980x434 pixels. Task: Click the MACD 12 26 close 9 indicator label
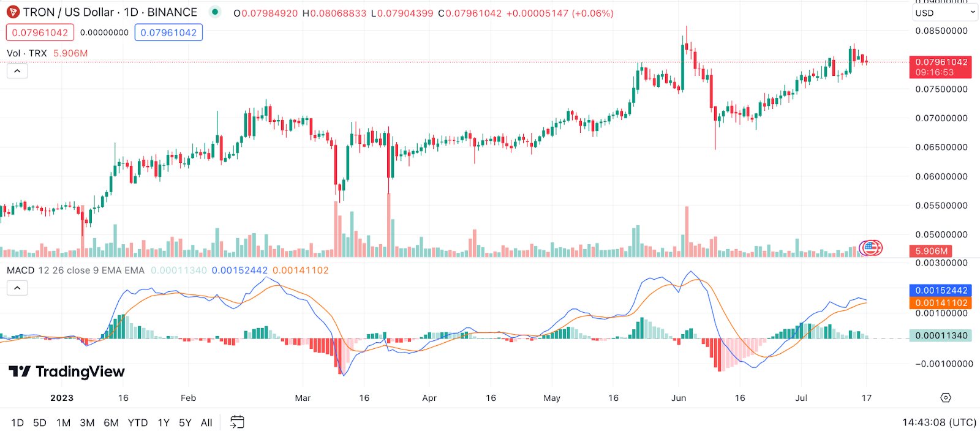tap(75, 270)
